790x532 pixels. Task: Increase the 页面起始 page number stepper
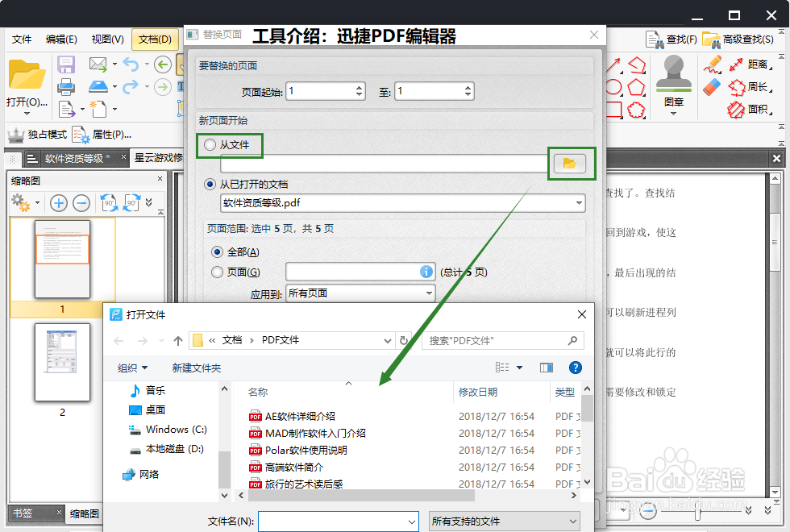tap(359, 87)
